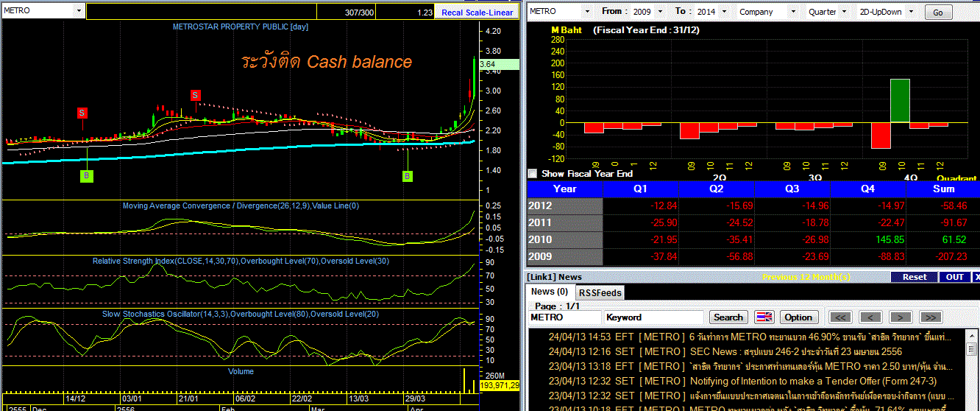Open news Option button
The width and height of the screenshot is (980, 411).
[798, 317]
